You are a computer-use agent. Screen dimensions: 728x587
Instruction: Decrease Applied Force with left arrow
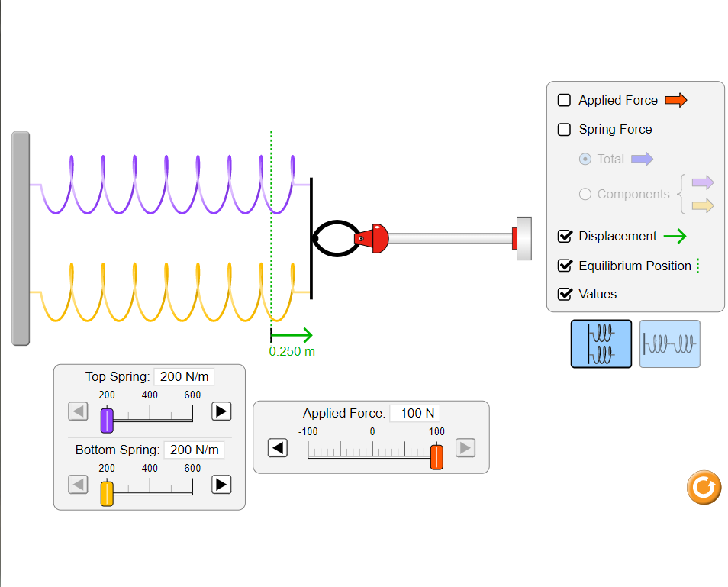tap(278, 448)
